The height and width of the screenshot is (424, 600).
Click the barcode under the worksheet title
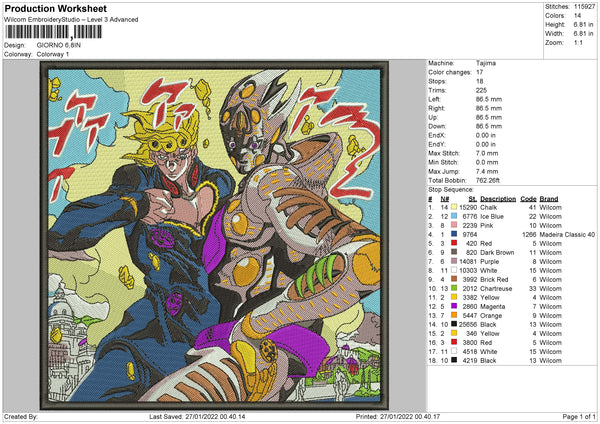point(54,32)
